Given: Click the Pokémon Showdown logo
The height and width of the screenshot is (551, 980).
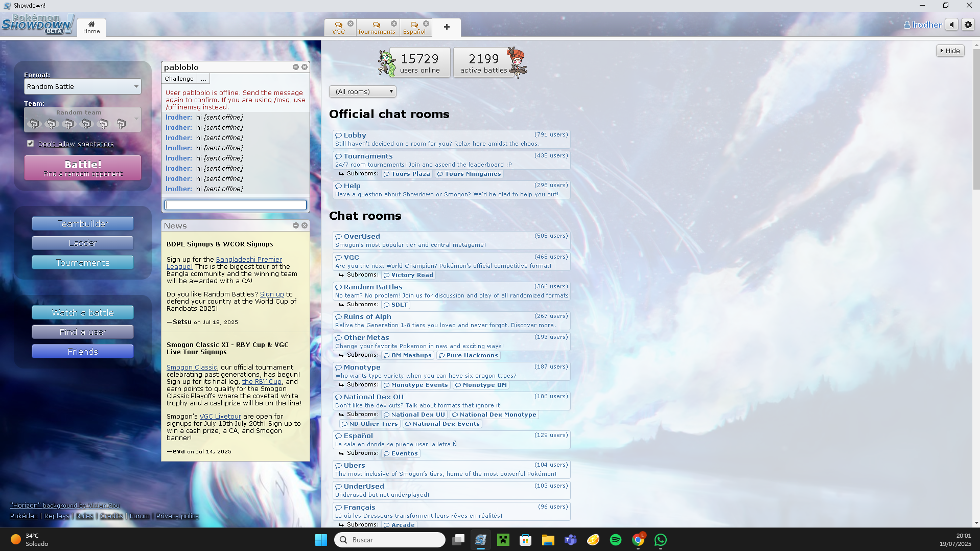Looking at the screenshot, I should pos(38,25).
